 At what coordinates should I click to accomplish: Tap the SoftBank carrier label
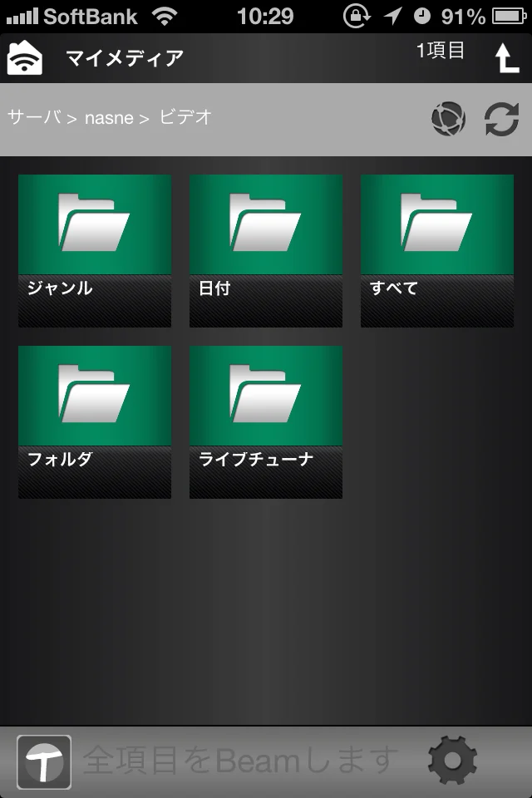[x=91, y=17]
